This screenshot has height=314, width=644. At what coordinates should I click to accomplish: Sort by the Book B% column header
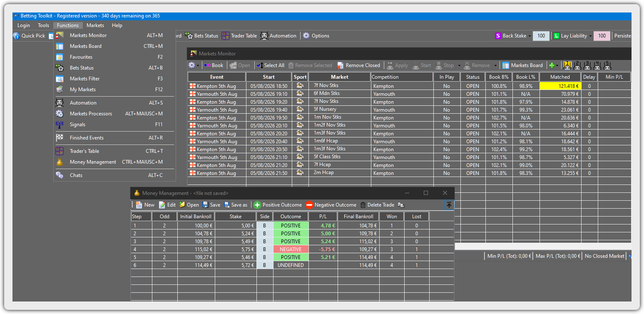499,77
